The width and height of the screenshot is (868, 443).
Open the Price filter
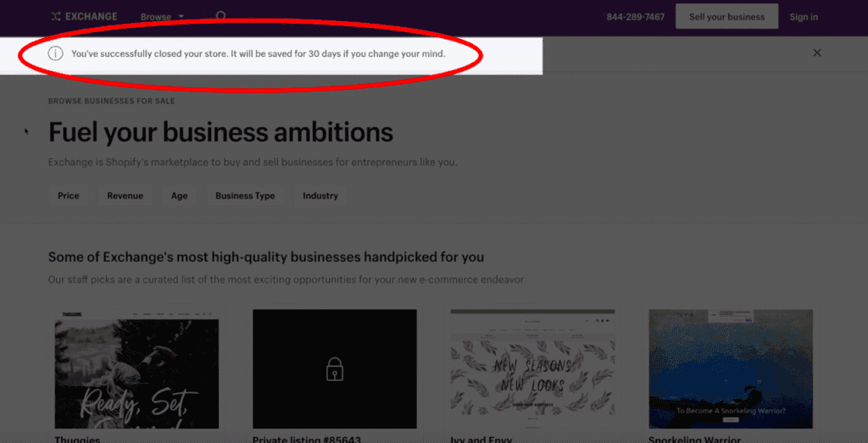coord(69,196)
